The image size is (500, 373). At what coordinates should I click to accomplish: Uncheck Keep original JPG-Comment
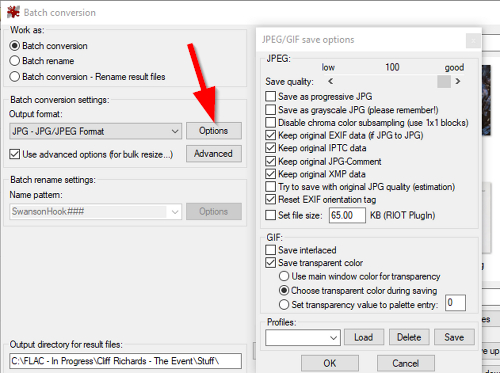tap(270, 161)
